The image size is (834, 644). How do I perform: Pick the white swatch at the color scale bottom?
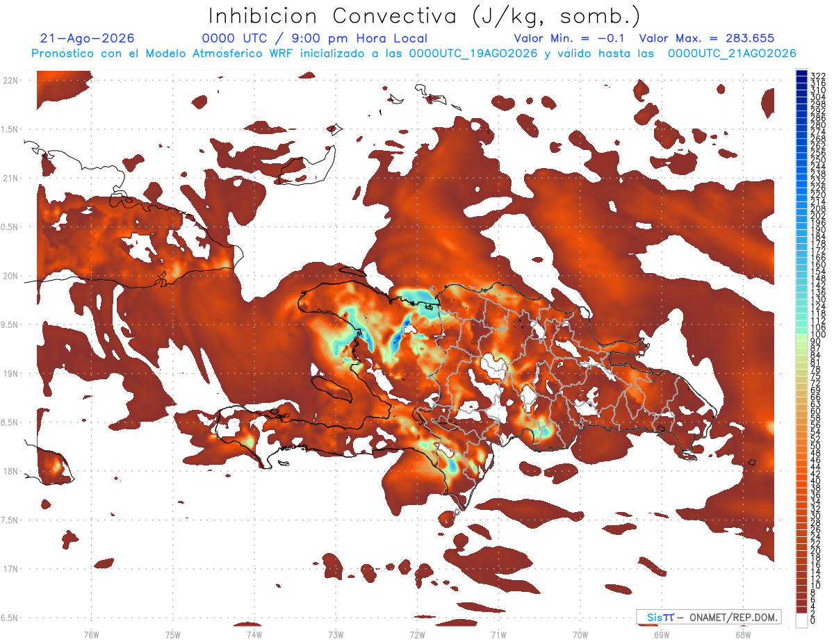coord(801,620)
